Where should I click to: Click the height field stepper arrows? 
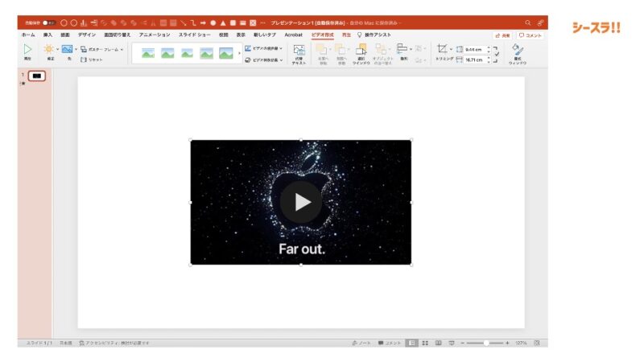pos(489,49)
